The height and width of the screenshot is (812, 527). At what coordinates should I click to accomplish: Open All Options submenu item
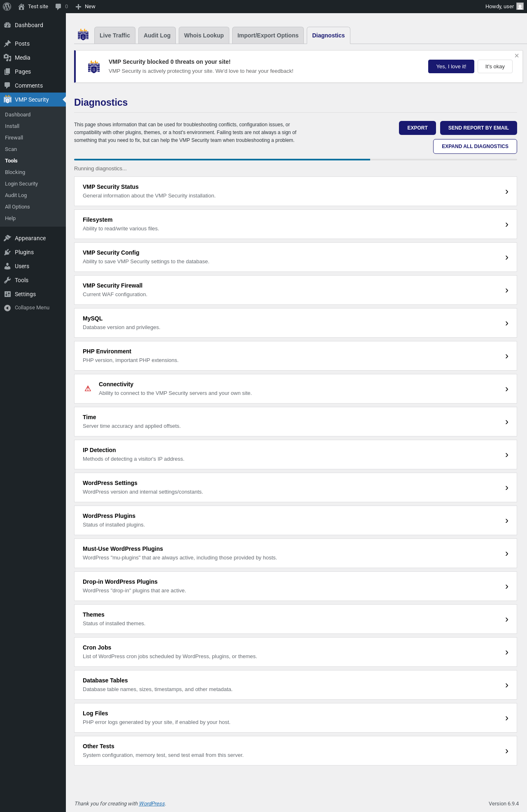pos(17,207)
